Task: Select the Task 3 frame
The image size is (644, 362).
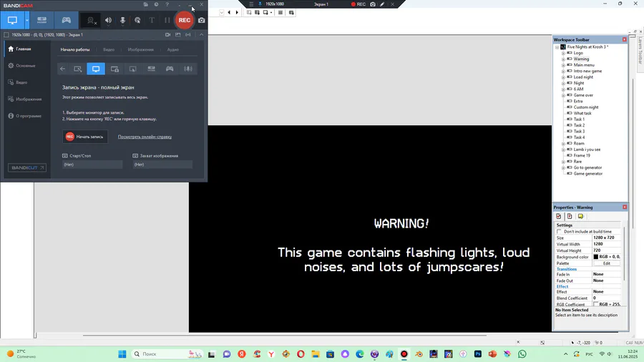Action: [579, 132]
